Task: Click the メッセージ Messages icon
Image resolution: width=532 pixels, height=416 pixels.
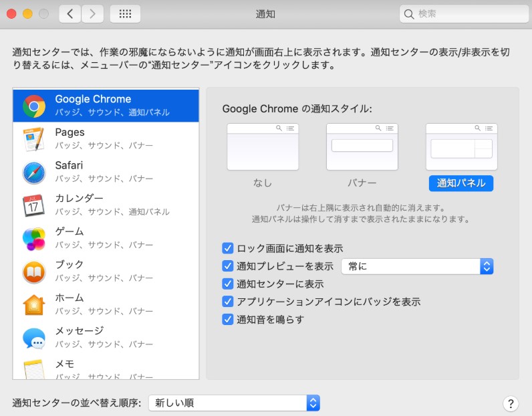Action: 34,338
